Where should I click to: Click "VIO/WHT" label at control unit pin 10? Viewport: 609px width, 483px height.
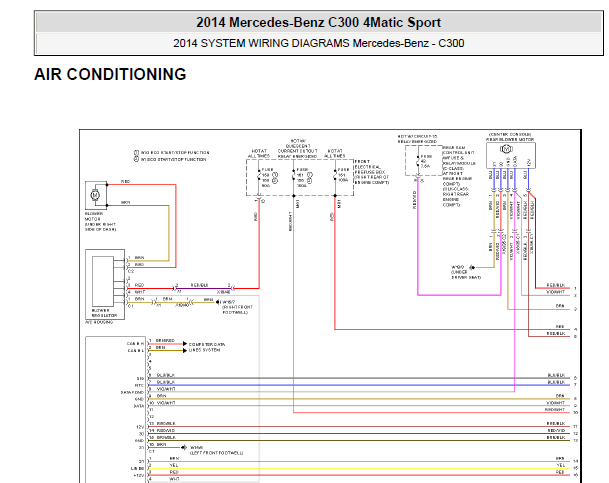pyautogui.click(x=166, y=403)
